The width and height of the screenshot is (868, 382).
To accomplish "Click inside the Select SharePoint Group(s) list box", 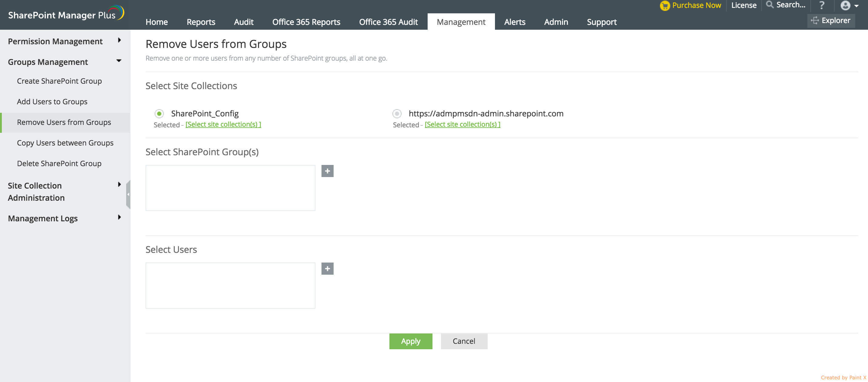I will (230, 188).
